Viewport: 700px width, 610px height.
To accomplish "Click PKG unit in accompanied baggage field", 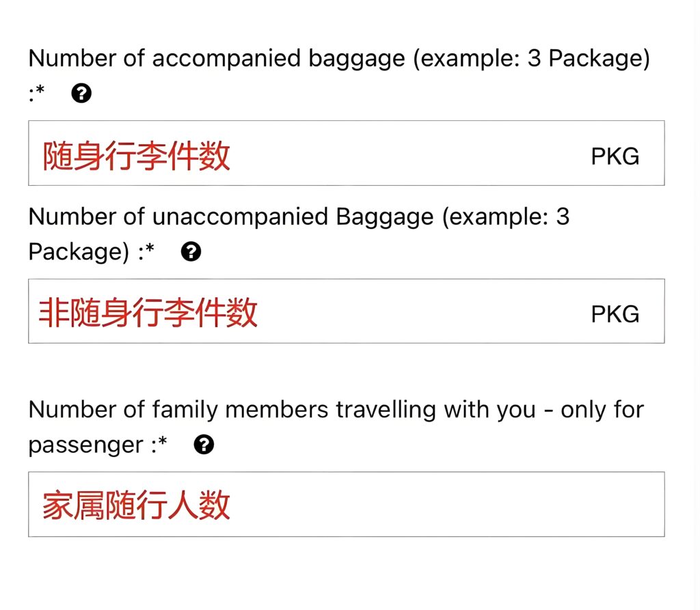I will [x=615, y=156].
